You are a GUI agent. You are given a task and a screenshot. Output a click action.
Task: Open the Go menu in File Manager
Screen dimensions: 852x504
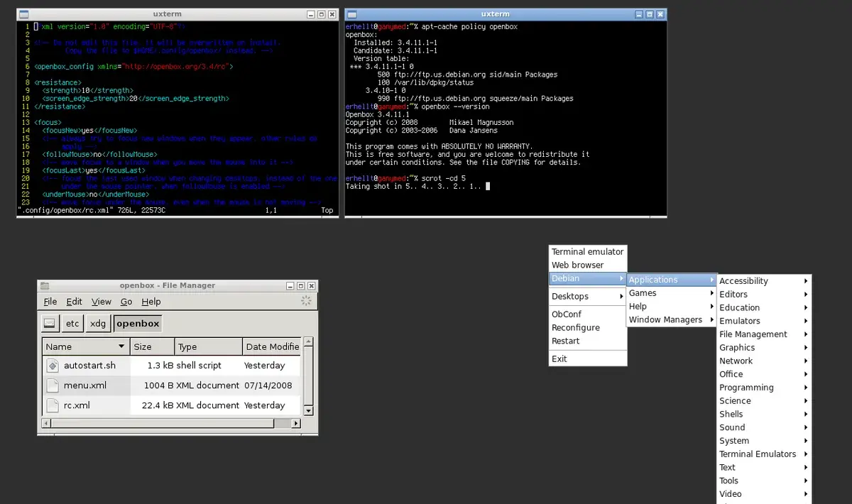pos(126,302)
